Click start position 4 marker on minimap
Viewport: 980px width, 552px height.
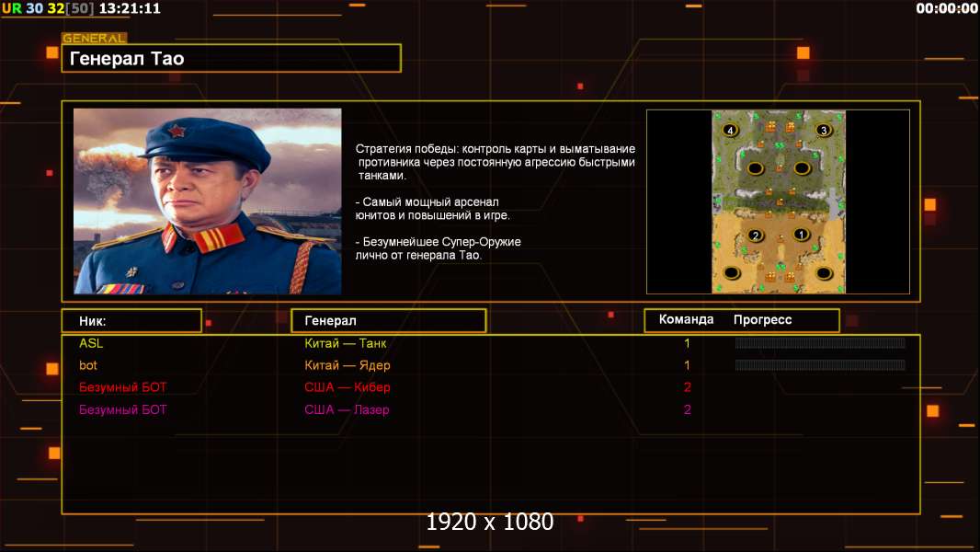tap(730, 130)
